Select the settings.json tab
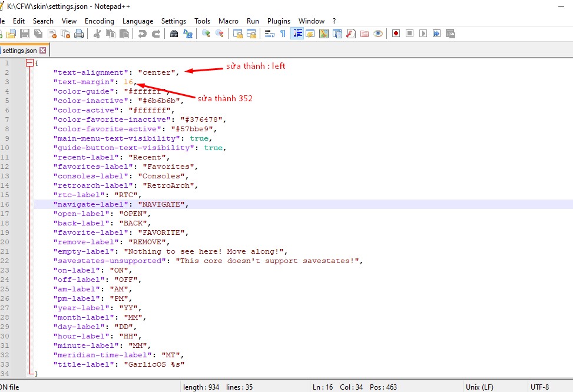Viewport: 573px width, 392px height. (x=19, y=51)
